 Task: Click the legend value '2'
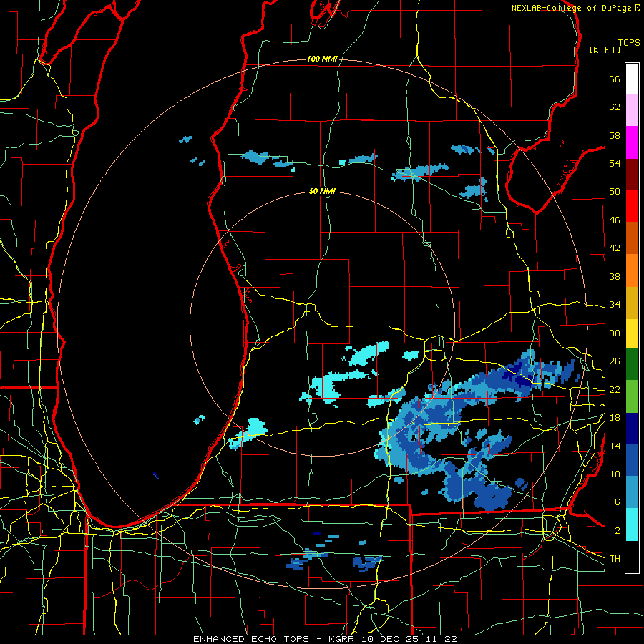[618, 531]
